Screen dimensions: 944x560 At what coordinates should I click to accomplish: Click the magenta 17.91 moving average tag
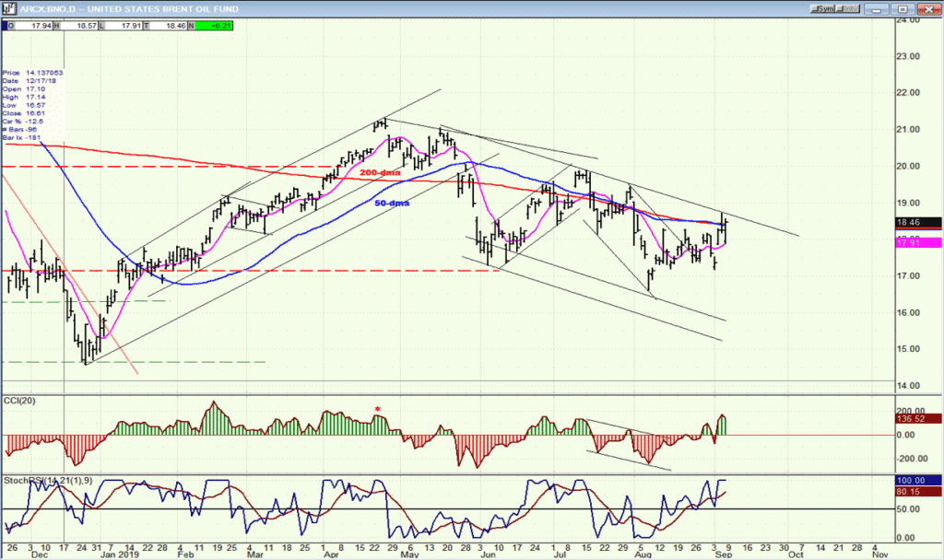coord(918,243)
